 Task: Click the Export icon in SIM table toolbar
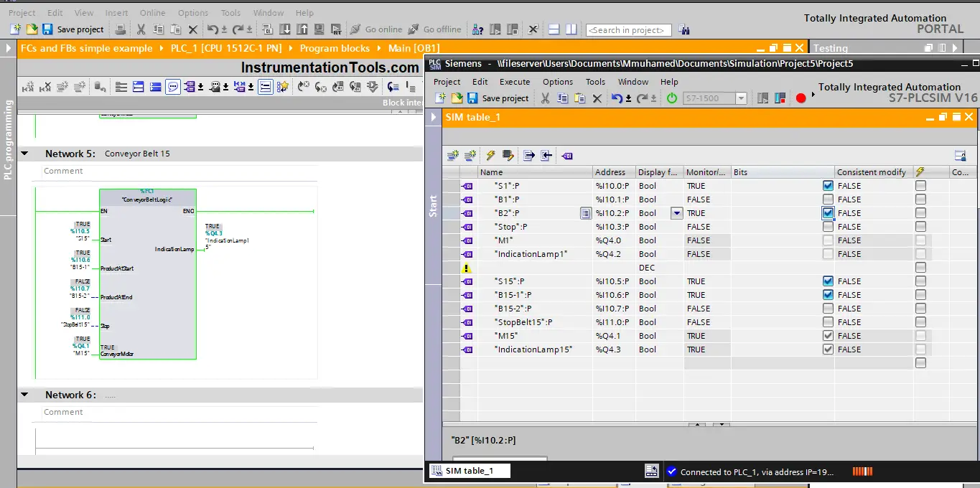click(x=529, y=155)
